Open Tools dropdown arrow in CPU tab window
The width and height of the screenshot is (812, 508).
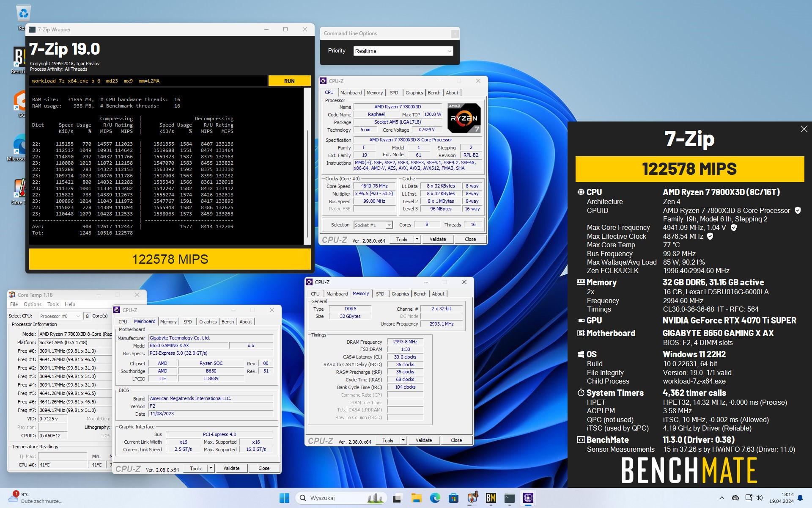pyautogui.click(x=417, y=239)
